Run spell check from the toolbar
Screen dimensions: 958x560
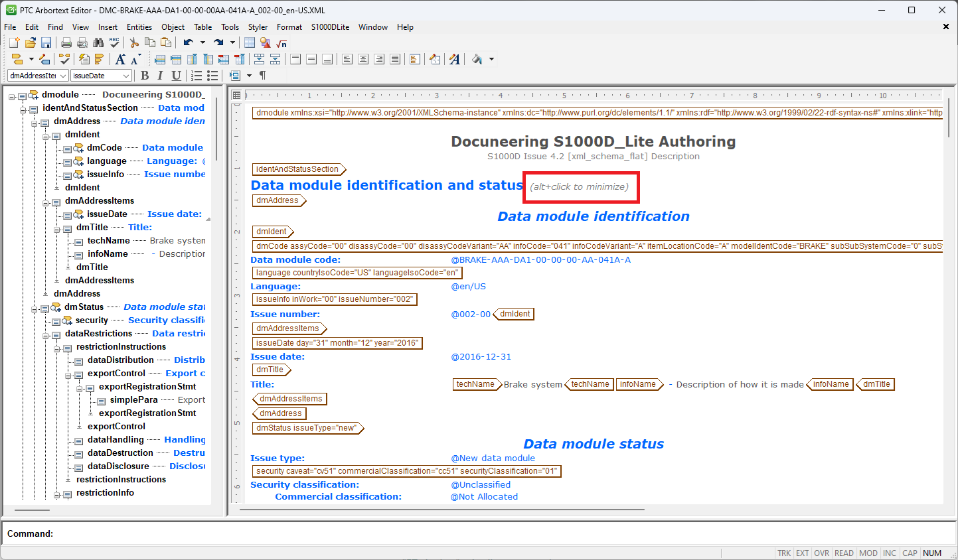(x=114, y=42)
